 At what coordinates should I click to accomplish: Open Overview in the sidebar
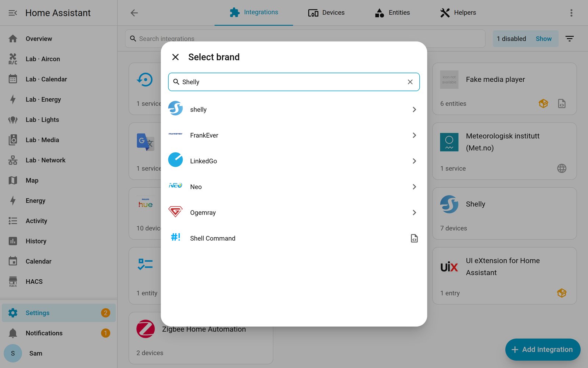coord(59,39)
